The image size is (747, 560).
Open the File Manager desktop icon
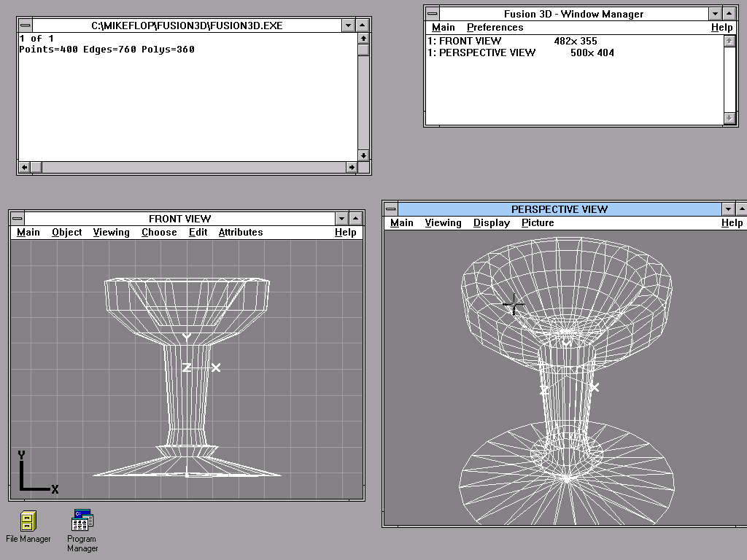pyautogui.click(x=28, y=521)
